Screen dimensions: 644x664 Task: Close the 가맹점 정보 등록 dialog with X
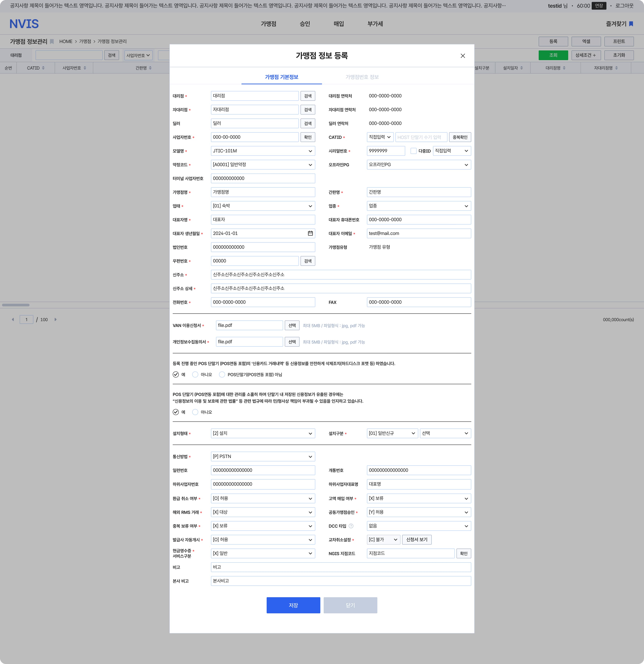point(463,56)
